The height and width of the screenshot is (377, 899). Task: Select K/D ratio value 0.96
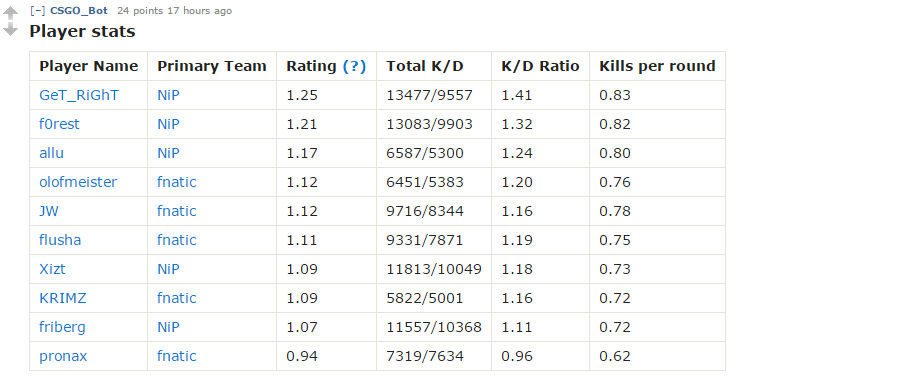click(517, 356)
